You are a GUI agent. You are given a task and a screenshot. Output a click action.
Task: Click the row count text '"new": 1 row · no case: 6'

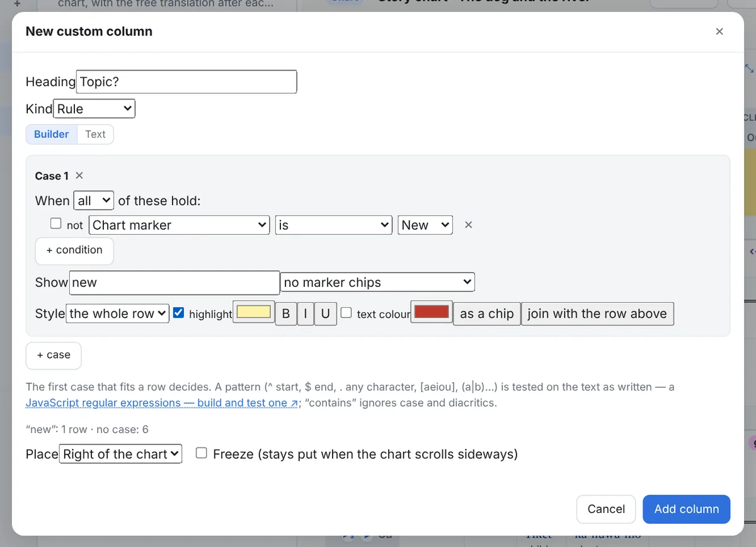(x=87, y=429)
